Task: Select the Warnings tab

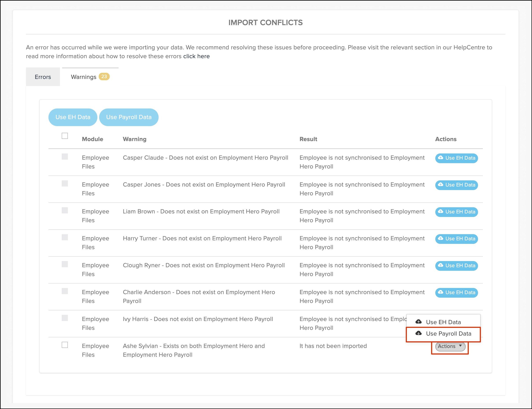Action: tap(84, 77)
